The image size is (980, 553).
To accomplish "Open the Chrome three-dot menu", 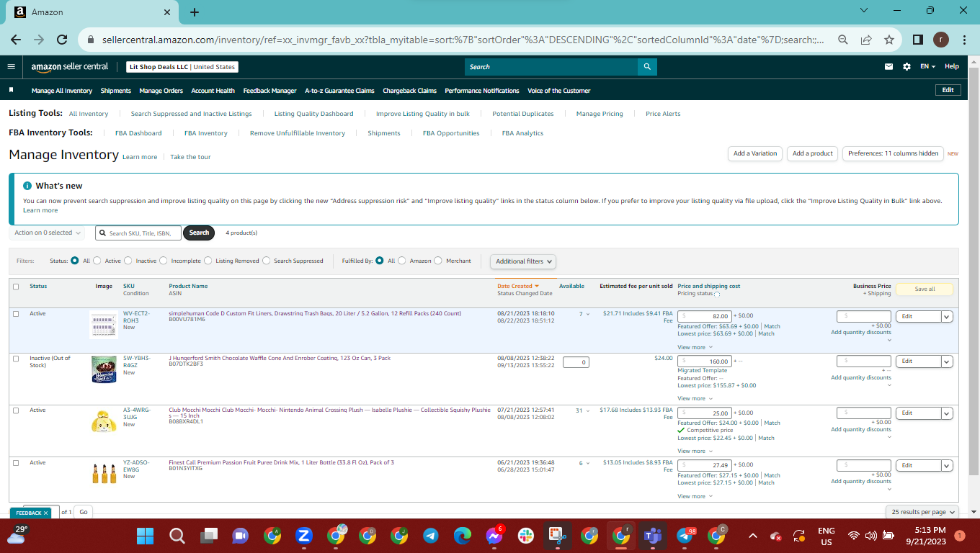I will point(964,40).
